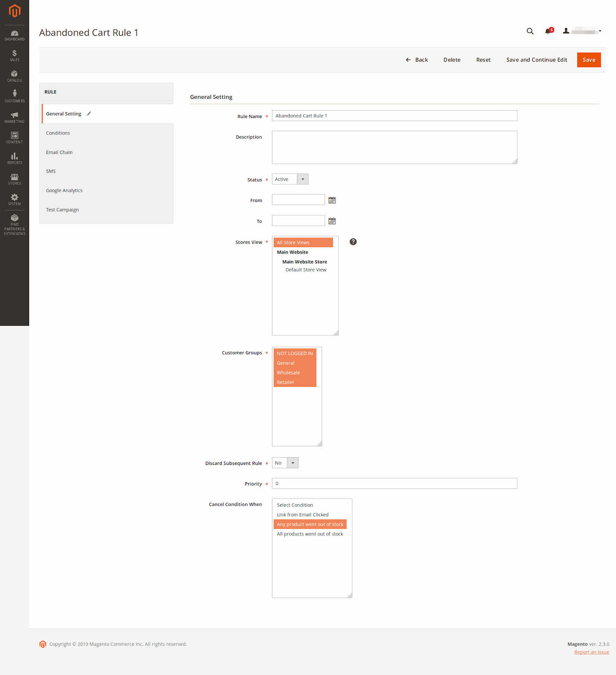Click the footer Magento logo
This screenshot has width=616, height=675.
[x=43, y=644]
